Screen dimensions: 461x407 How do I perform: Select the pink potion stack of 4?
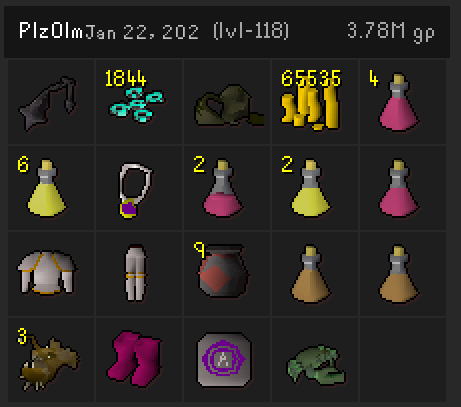399,102
